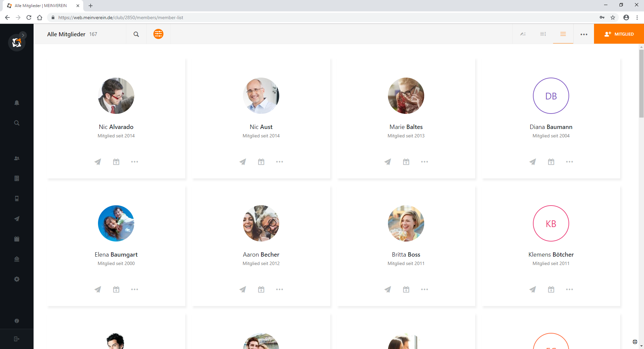Bookmark this page with star icon
This screenshot has height=349, width=644.
(613, 17)
